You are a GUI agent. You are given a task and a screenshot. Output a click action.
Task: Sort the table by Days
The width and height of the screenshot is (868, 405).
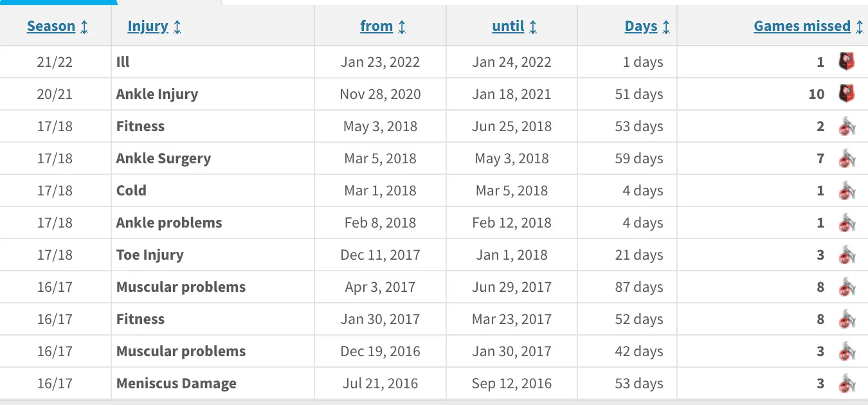pyautogui.click(x=640, y=26)
